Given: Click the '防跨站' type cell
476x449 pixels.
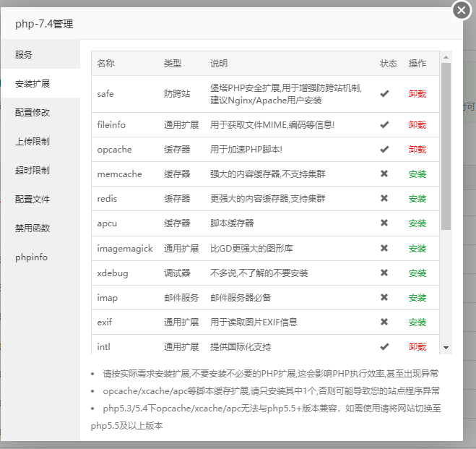Looking at the screenshot, I should click(177, 94).
